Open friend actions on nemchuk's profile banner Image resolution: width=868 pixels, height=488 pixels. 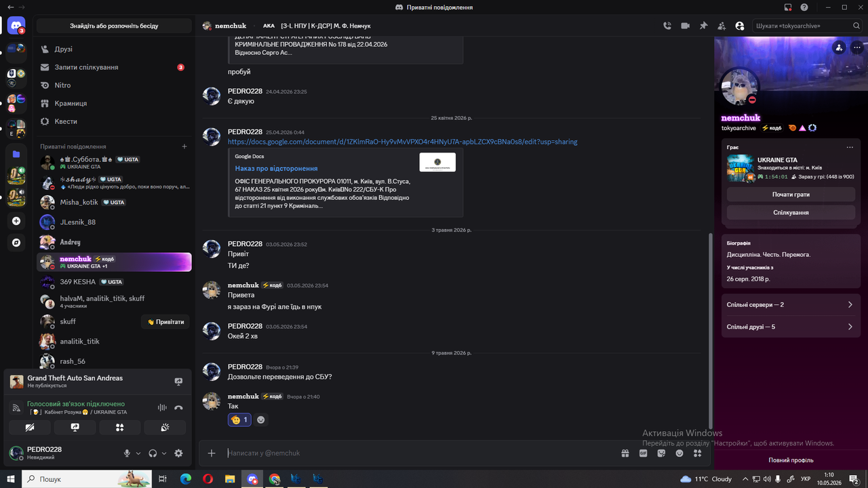pos(840,47)
